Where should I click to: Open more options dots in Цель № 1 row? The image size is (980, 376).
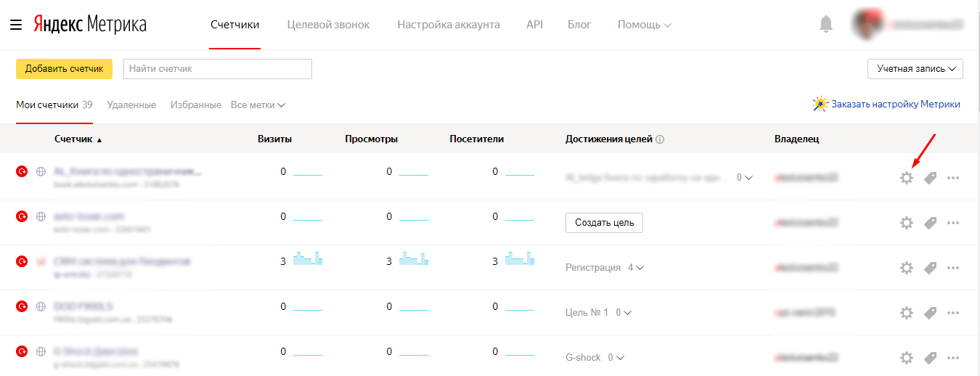click(x=954, y=313)
